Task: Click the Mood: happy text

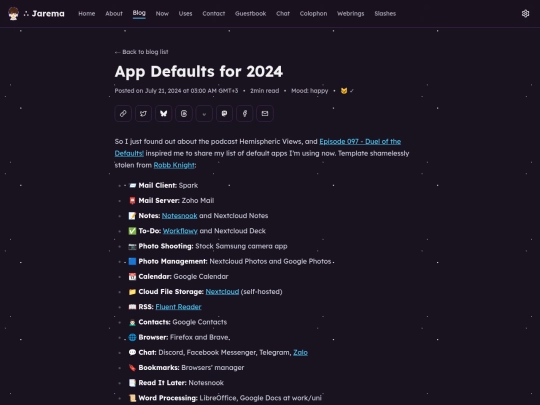Action: (310, 91)
